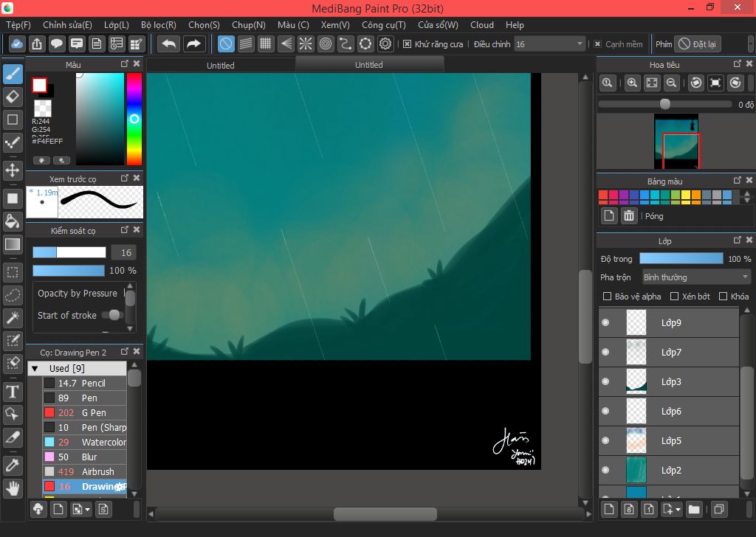Open the Công cụ(T) menu
The width and height of the screenshot is (756, 537).
pos(384,25)
